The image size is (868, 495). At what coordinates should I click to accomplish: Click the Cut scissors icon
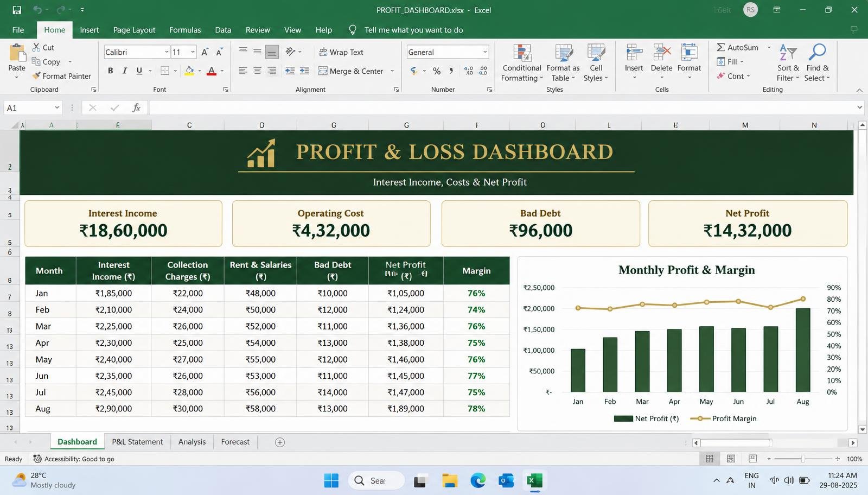click(36, 47)
